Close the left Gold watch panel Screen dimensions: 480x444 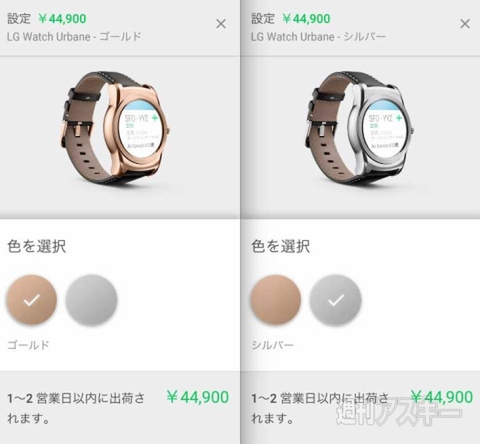click(x=221, y=24)
